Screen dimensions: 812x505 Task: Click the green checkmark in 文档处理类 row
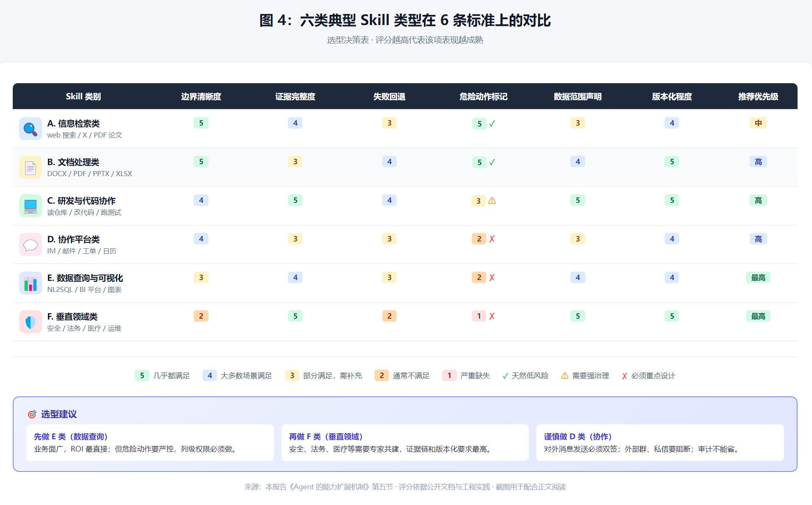492,163
